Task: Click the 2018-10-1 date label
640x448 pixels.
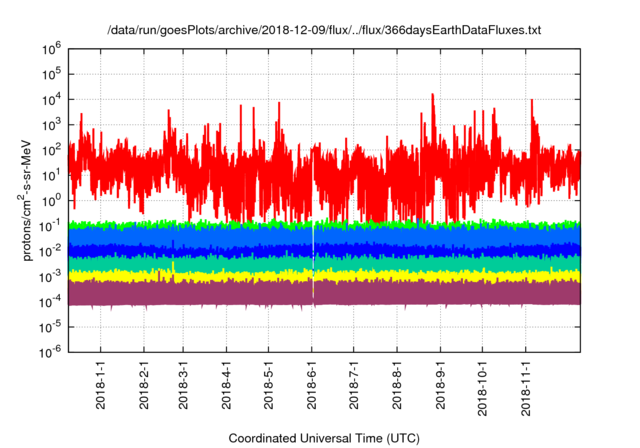Action: click(482, 388)
